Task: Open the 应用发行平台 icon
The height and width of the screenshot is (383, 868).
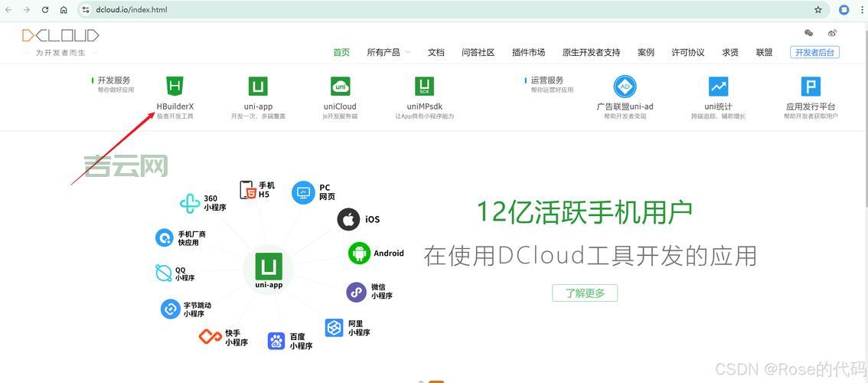Action: (x=811, y=87)
